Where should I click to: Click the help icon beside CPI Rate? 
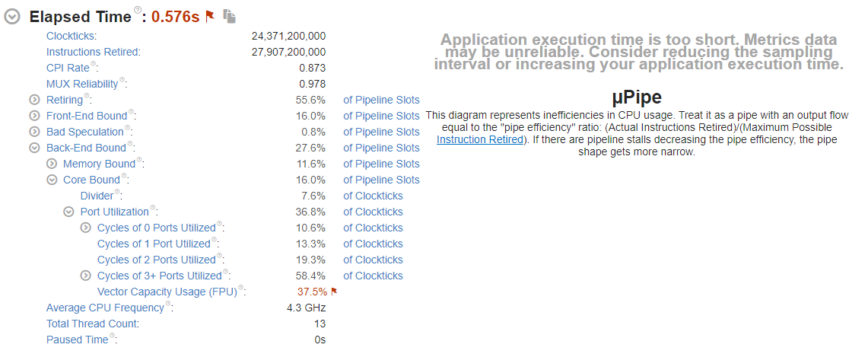point(94,64)
